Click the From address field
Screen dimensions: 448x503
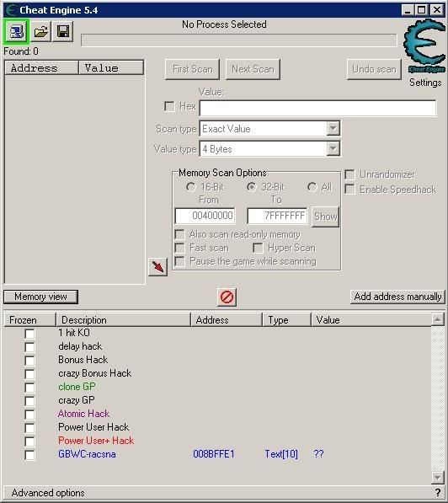(205, 216)
